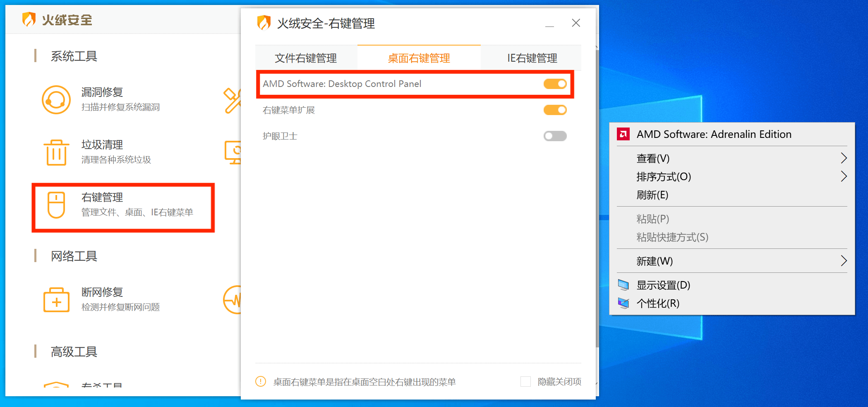868x407 pixels.
Task: Open 漏洞修复 vulnerability repair tool icon
Action: tap(56, 100)
